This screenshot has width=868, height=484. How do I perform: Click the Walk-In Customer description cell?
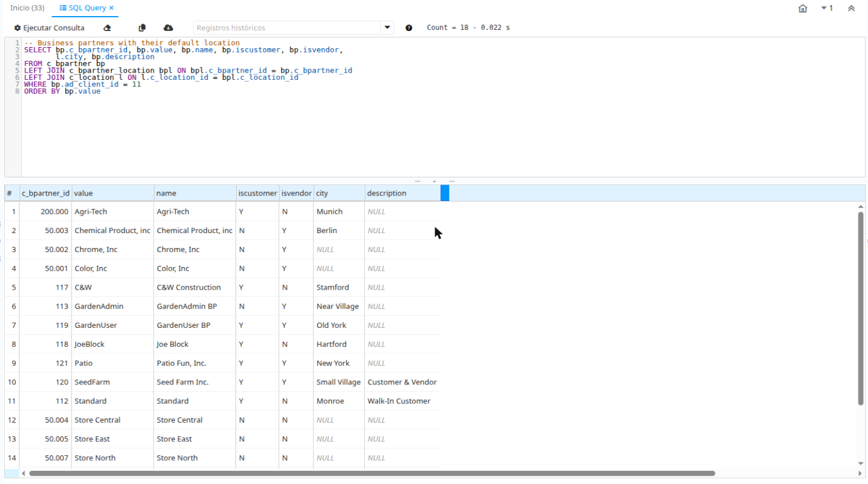tap(402, 401)
